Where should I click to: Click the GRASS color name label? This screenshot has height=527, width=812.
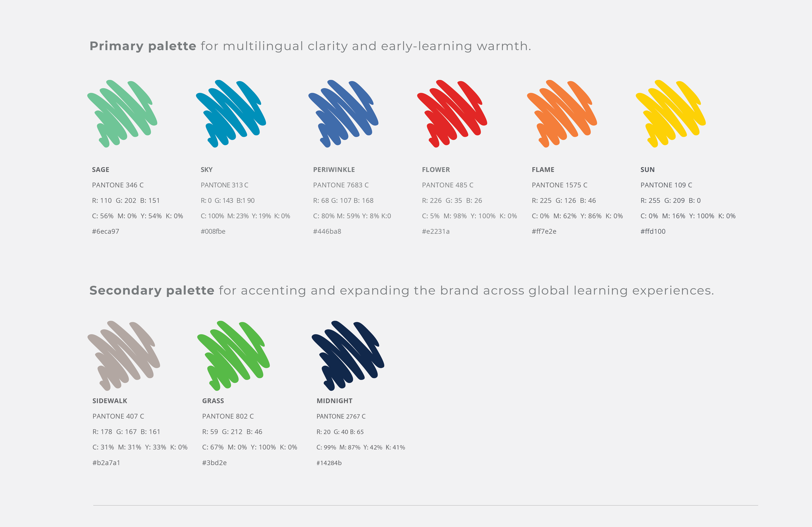coord(213,401)
